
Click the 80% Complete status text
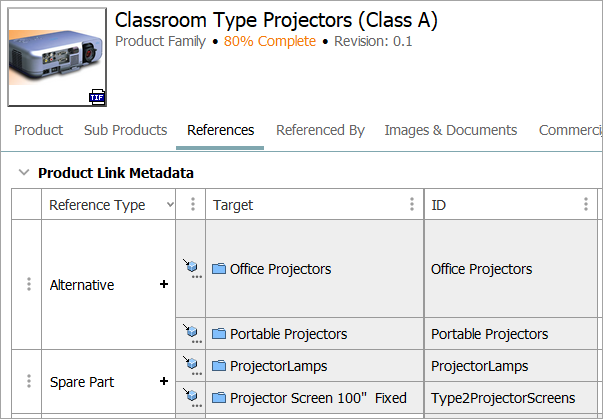269,41
